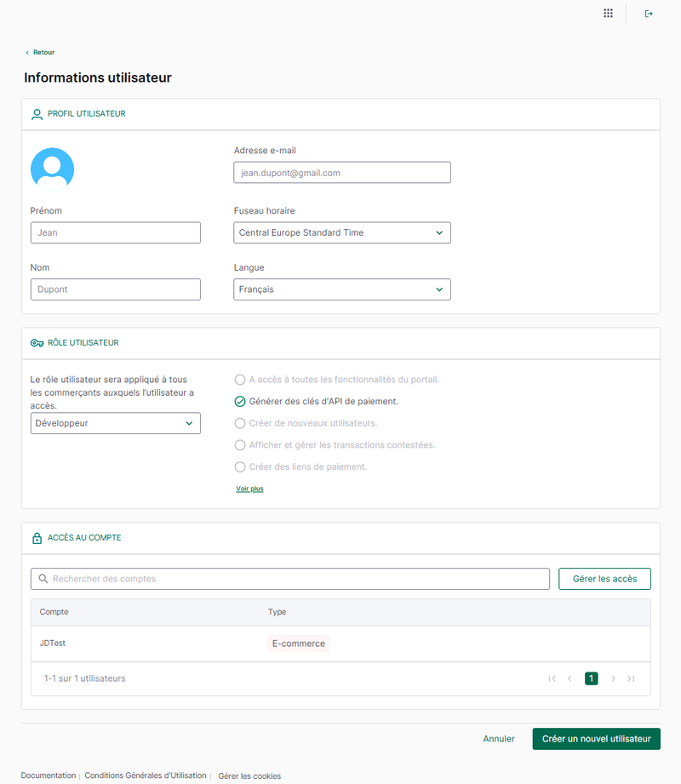Go to the first page of accounts
Screen dimensions: 681x784
click(552, 678)
